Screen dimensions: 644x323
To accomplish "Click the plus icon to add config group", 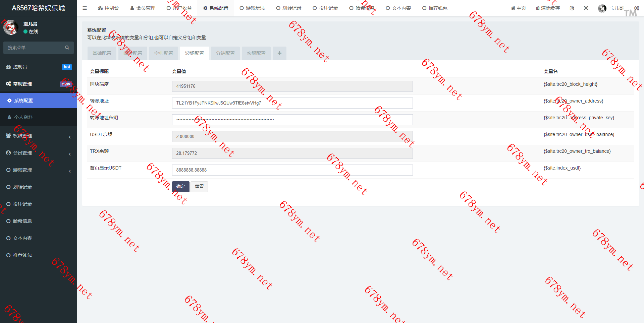I will pyautogui.click(x=279, y=53).
